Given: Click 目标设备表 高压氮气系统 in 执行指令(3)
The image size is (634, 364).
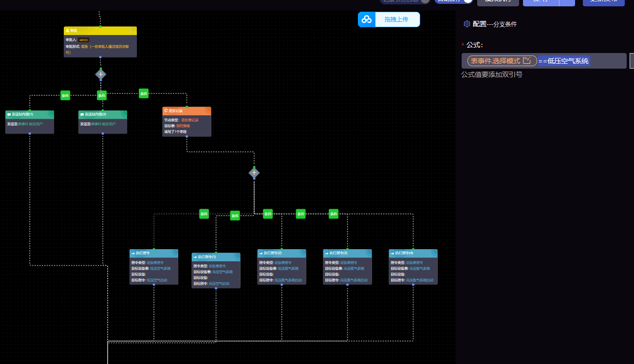Looking at the screenshot, I should tap(344, 269).
